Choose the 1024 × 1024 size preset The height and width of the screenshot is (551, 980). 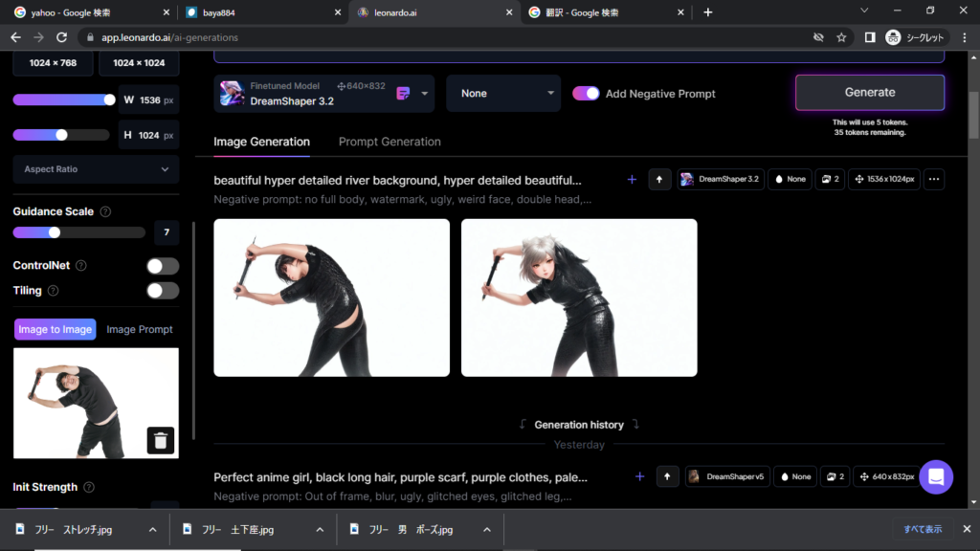pos(139,63)
